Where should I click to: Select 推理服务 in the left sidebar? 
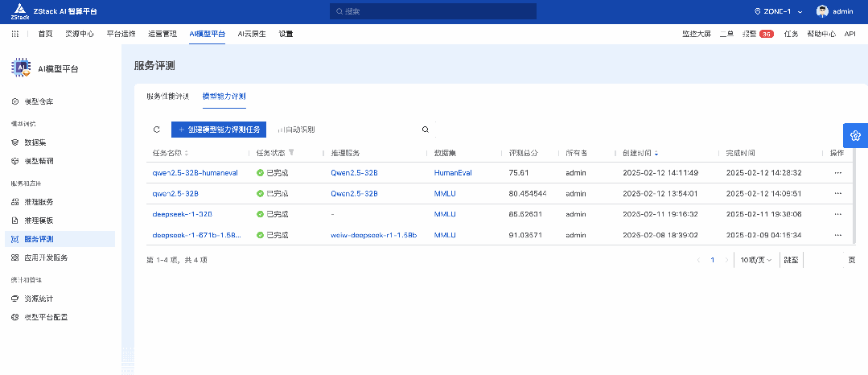click(39, 201)
